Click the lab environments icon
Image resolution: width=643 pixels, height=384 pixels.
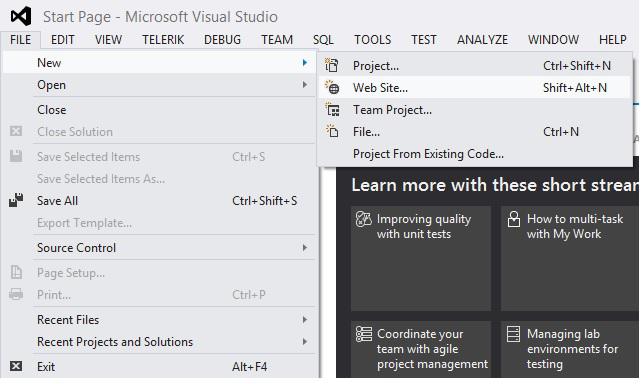(513, 334)
